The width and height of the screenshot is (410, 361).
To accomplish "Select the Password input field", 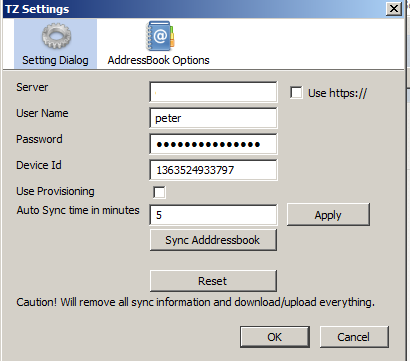I will pos(213,144).
